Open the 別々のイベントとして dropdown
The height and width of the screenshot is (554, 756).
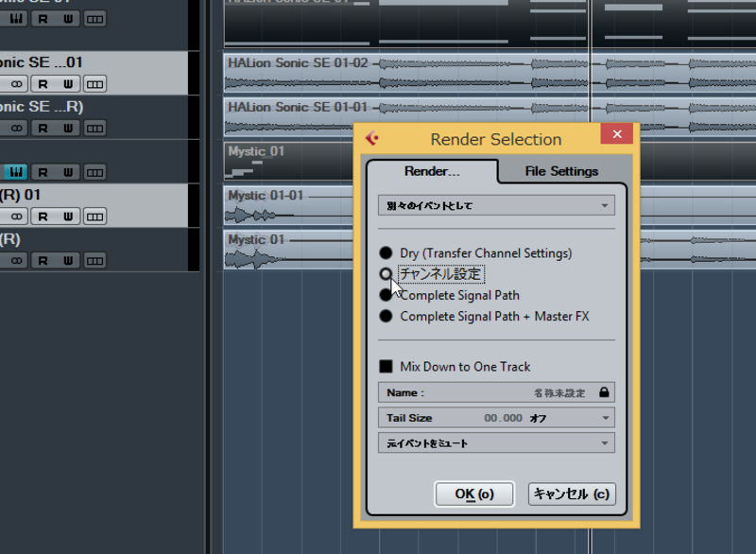[x=496, y=205]
